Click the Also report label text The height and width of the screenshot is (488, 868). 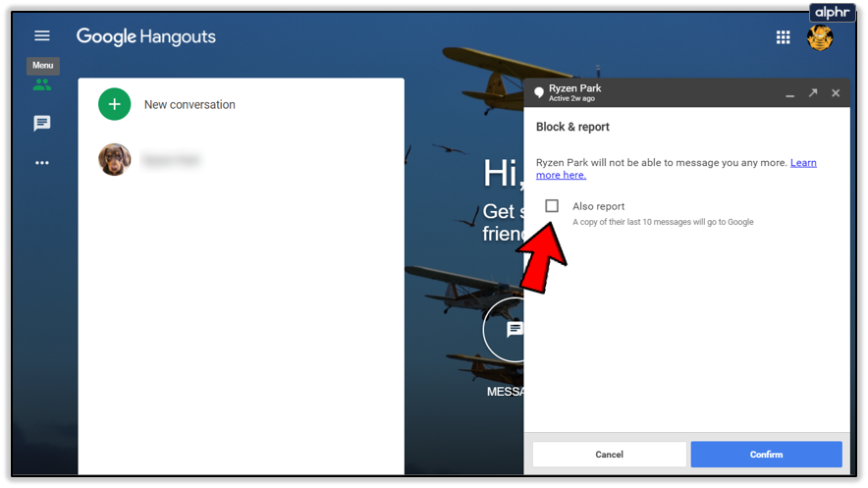(598, 206)
